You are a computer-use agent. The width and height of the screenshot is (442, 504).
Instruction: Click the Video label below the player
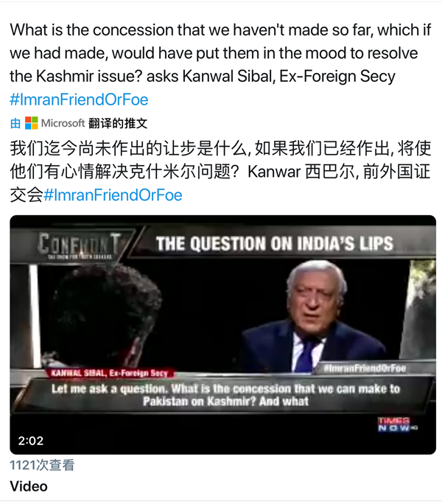29,486
